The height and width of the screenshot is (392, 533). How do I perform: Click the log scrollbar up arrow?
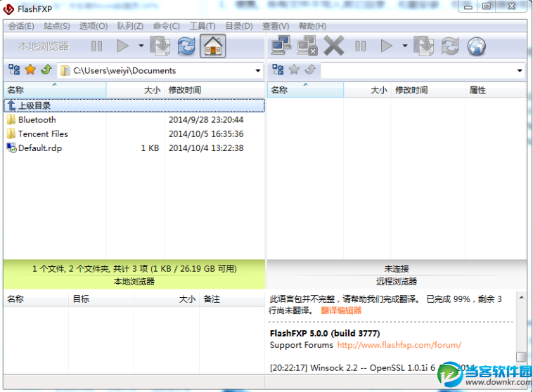[521, 297]
